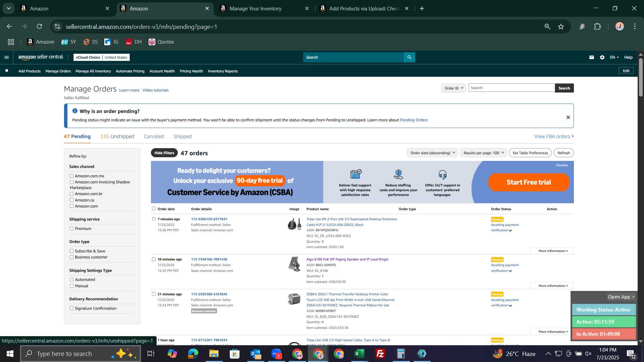Open Calculator from the taskbar

click(401, 354)
